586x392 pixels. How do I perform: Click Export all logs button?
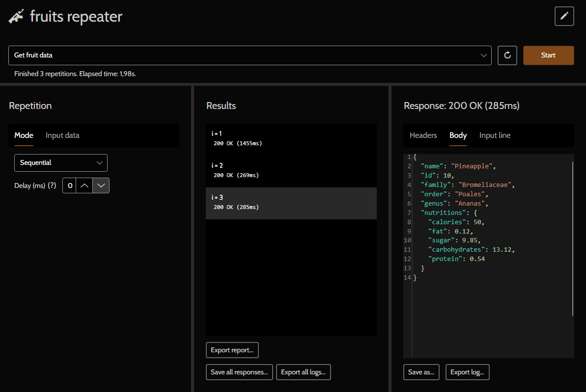point(303,372)
